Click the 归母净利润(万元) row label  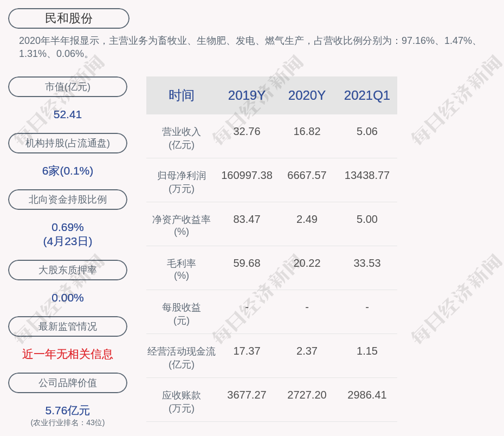coord(182,182)
